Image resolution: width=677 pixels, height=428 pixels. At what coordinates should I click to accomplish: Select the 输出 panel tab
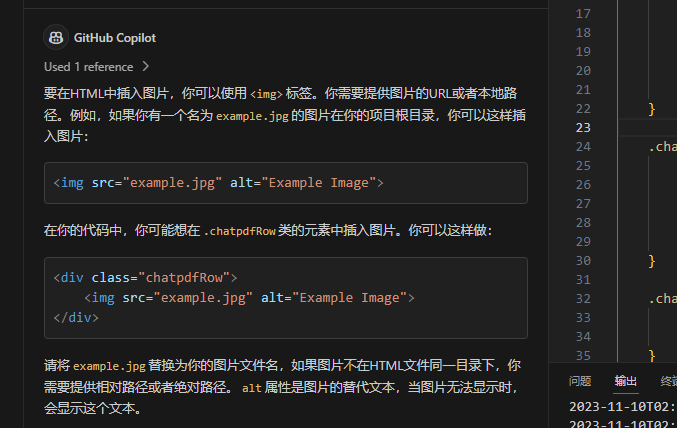pos(626,381)
